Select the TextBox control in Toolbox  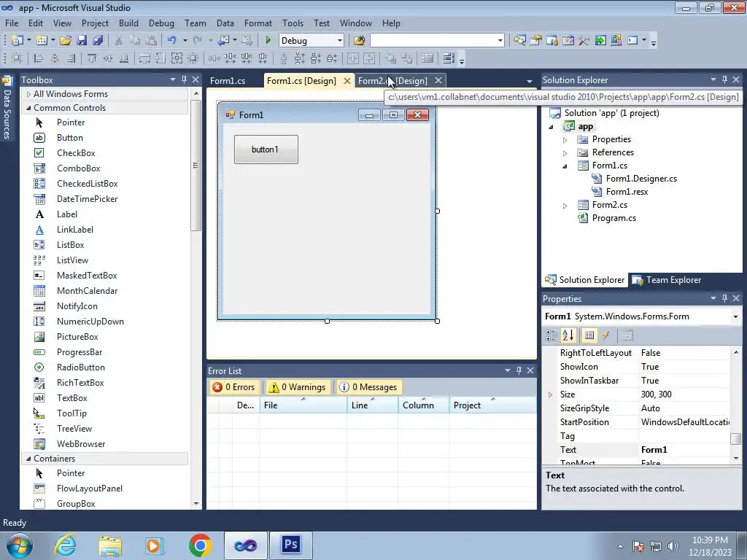click(x=71, y=398)
